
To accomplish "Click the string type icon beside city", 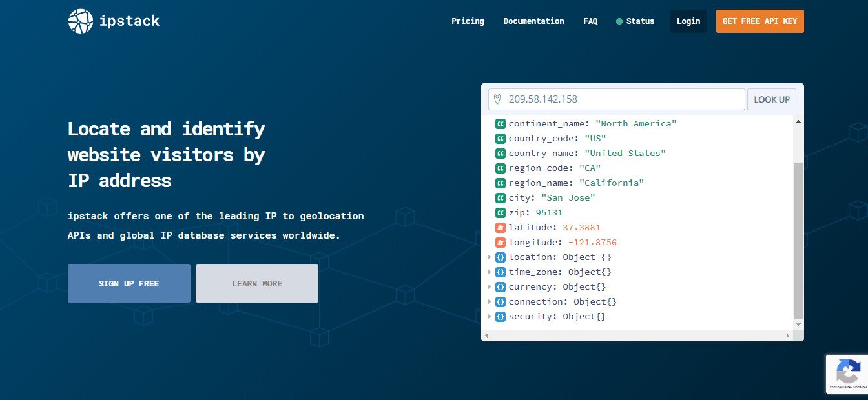I will coord(501,198).
